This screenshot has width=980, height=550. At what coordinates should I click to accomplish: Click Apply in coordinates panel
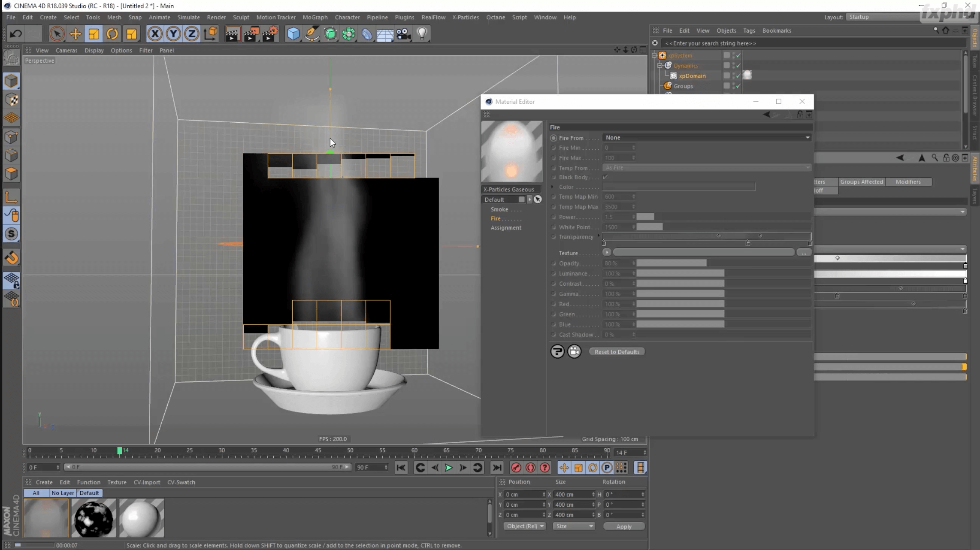(x=623, y=526)
